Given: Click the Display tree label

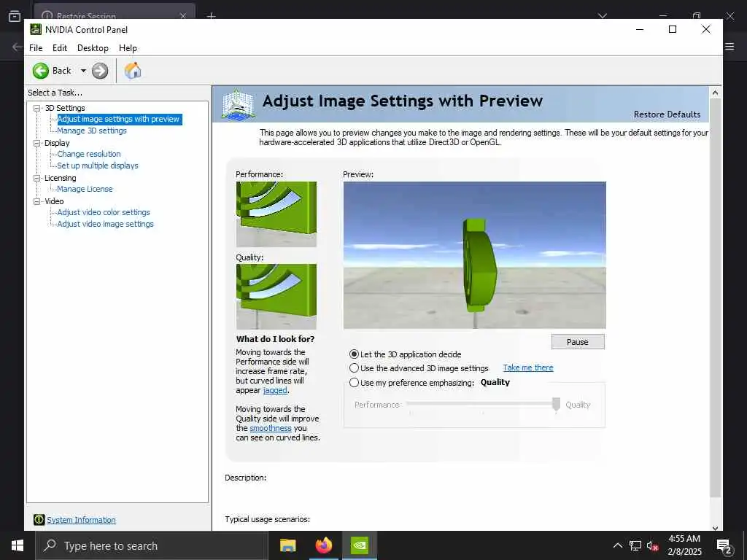Looking at the screenshot, I should pos(57,143).
